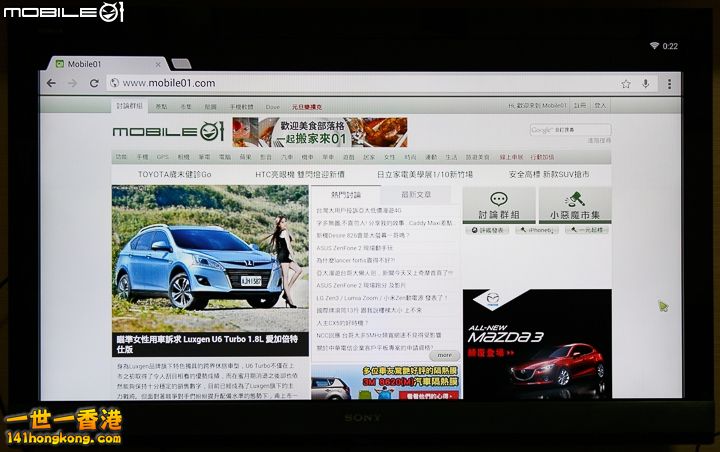720x452 pixels.
Task: Click the TOYOTA歲末健診Go link
Action: [174, 173]
